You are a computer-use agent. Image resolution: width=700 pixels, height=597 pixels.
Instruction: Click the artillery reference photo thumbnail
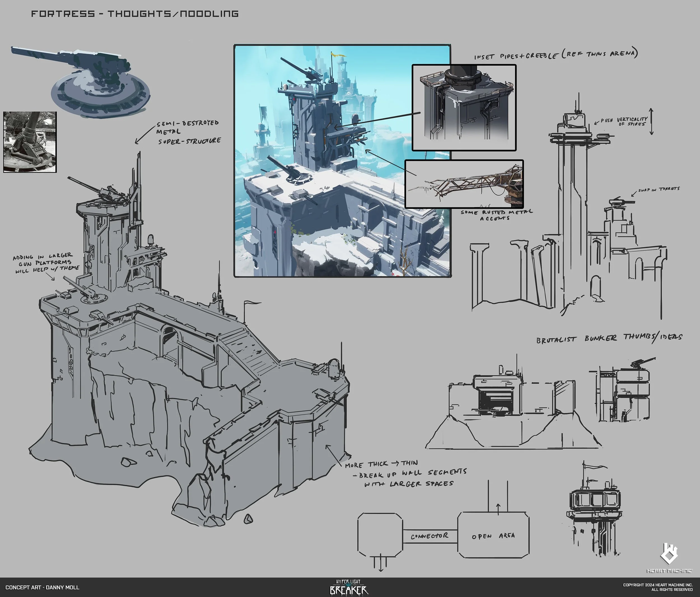(30, 142)
